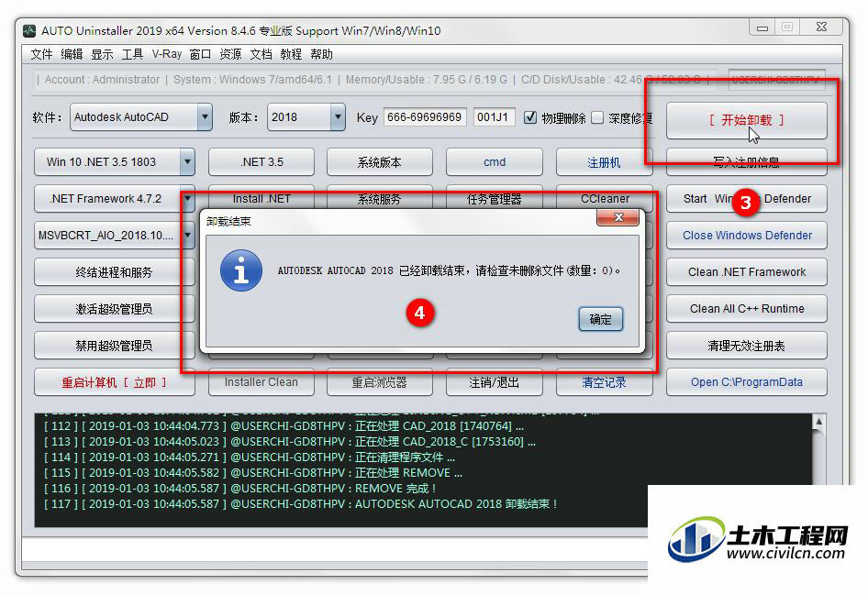Open the 教程 menu
This screenshot has width=868, height=595.
[x=291, y=54]
